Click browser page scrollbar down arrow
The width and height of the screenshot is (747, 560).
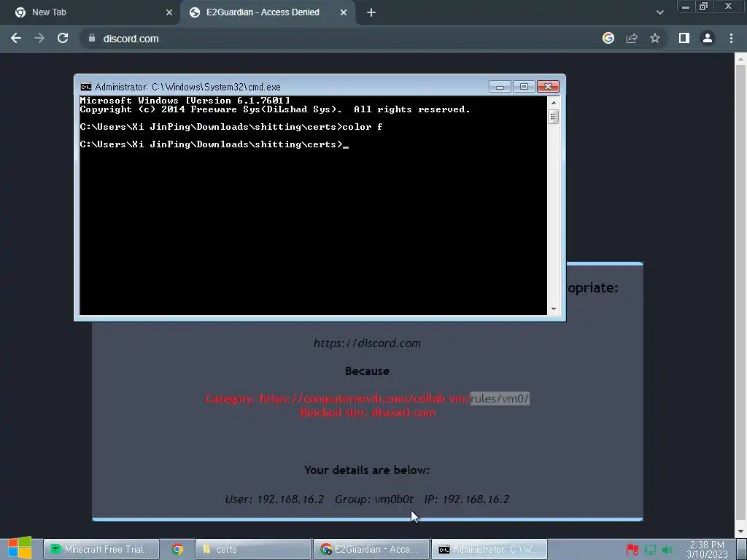(x=740, y=531)
